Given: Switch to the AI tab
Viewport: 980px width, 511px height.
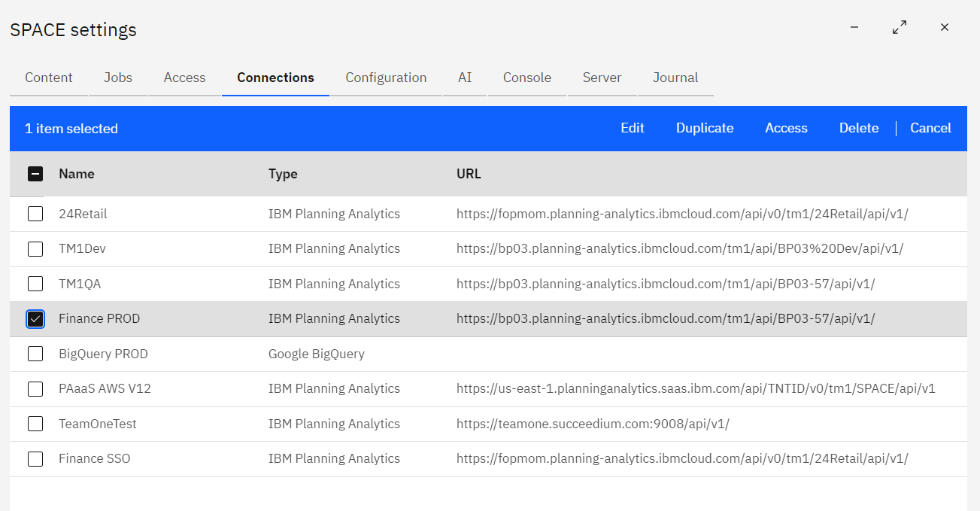Looking at the screenshot, I should click(x=465, y=78).
